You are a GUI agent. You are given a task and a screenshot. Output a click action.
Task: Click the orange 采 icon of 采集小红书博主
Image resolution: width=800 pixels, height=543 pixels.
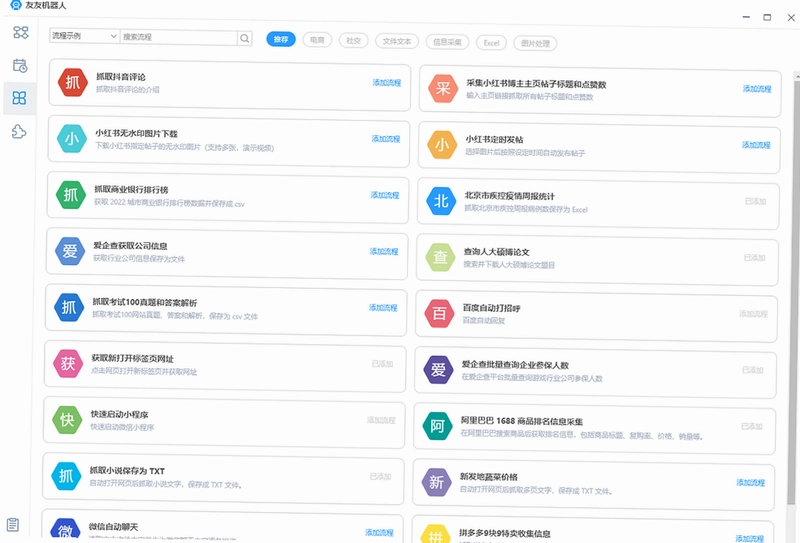coord(443,88)
